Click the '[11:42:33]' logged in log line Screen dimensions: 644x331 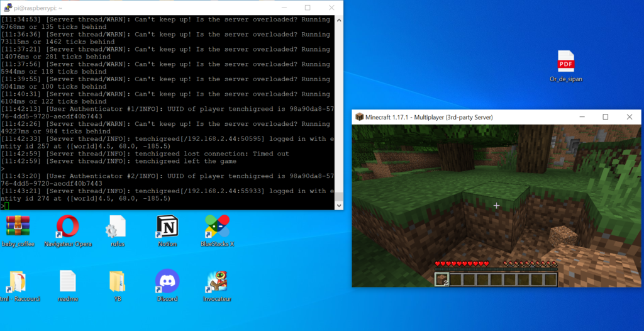pos(168,143)
